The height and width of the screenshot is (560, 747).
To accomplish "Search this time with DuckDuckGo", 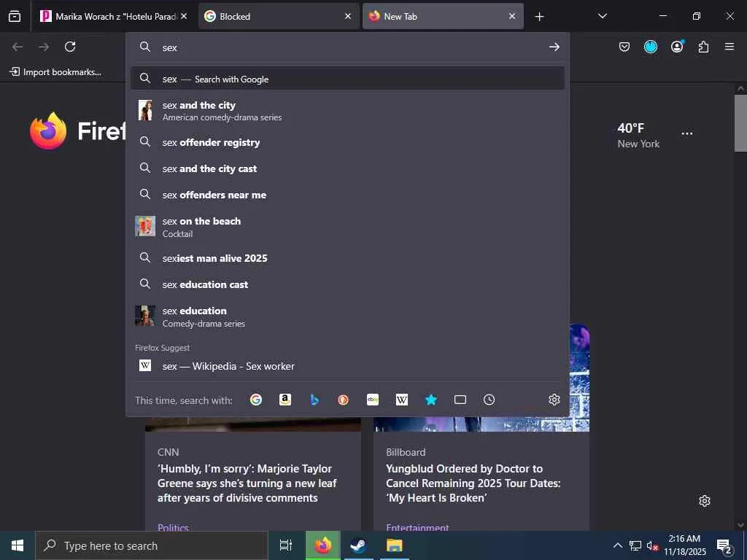I will pos(343,400).
